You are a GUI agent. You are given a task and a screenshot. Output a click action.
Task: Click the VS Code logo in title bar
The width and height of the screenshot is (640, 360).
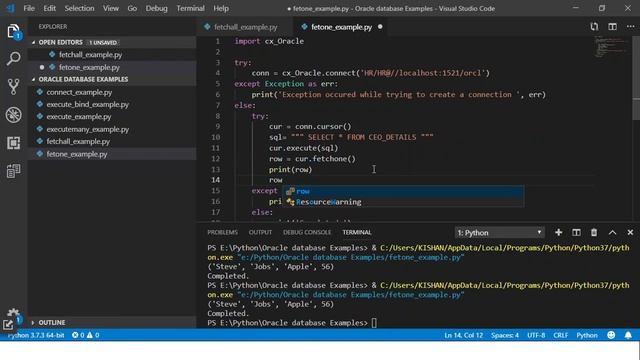coord(10,8)
